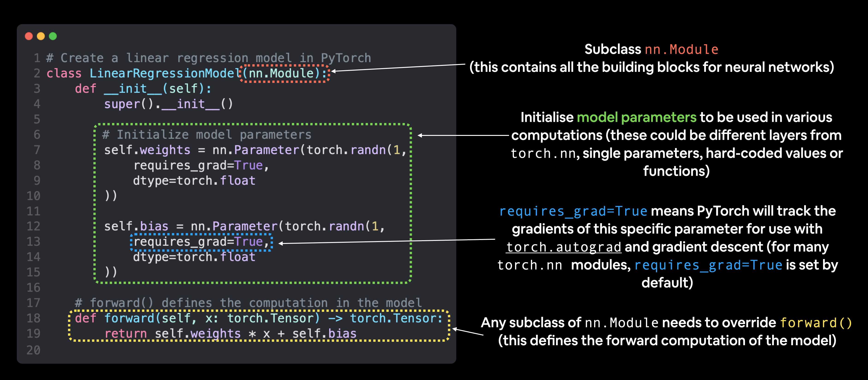Collapse the forward method on line 18
This screenshot has height=380, width=868.
pyautogui.click(x=130, y=318)
